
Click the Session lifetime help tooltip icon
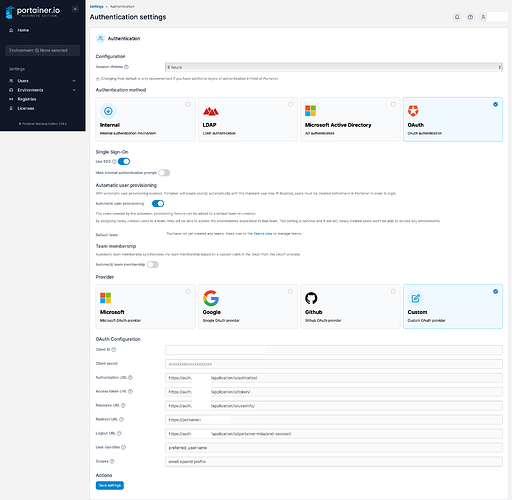coord(126,67)
